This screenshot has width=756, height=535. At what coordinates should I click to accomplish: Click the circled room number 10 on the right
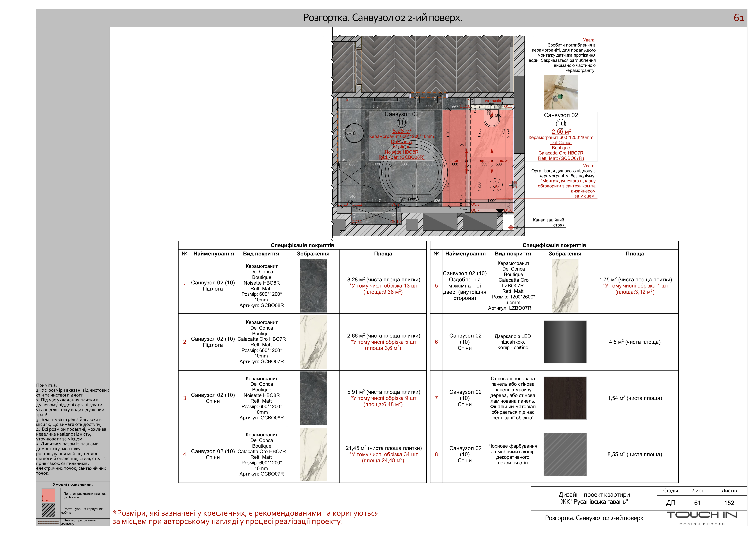tap(561, 124)
